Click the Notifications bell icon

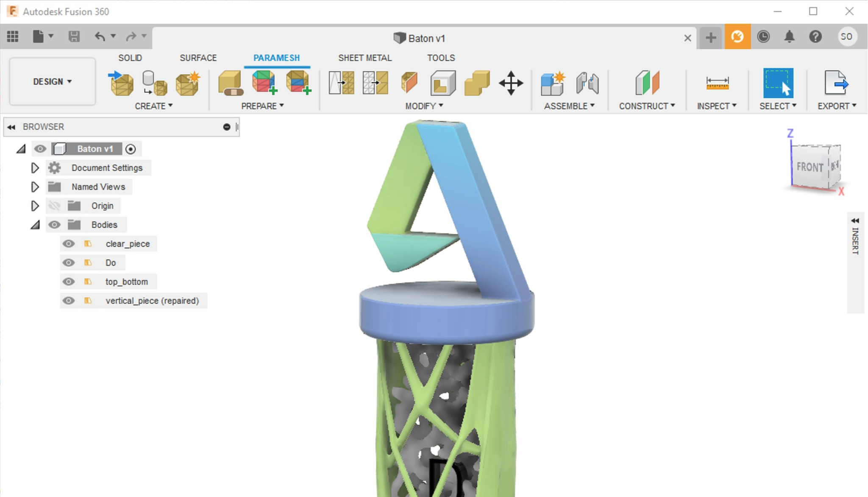click(x=789, y=36)
